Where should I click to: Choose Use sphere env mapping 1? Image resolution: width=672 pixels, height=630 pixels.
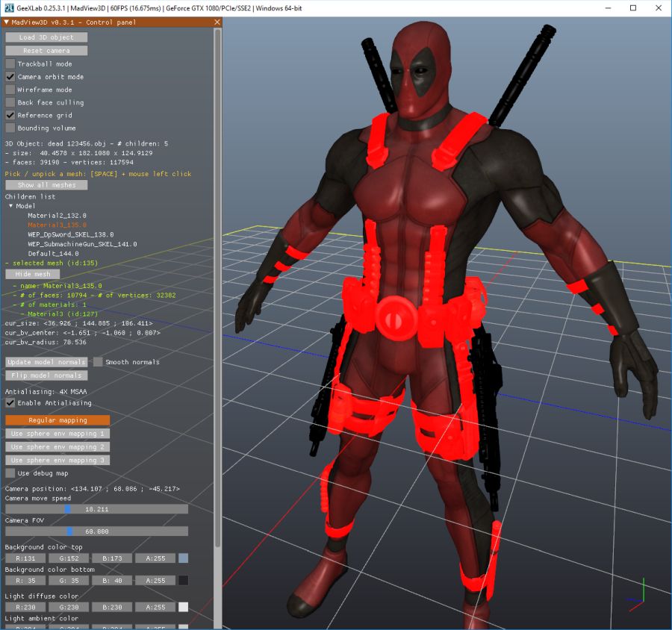click(x=57, y=433)
